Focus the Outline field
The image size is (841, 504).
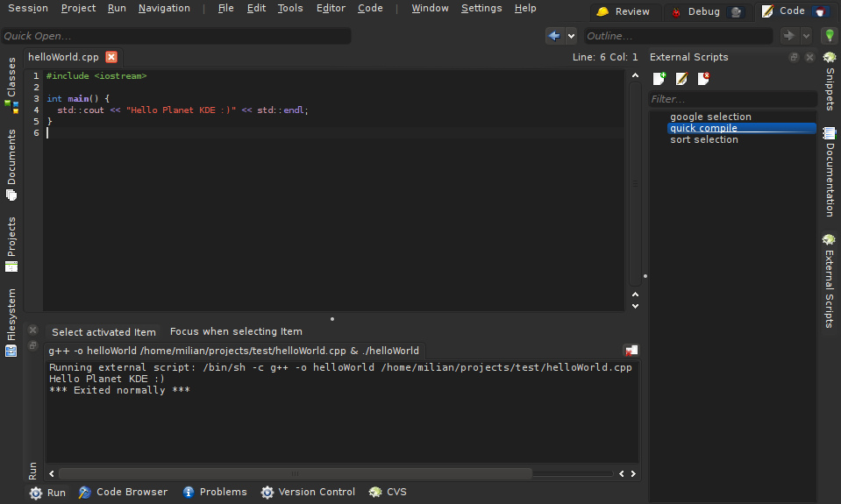click(x=679, y=36)
